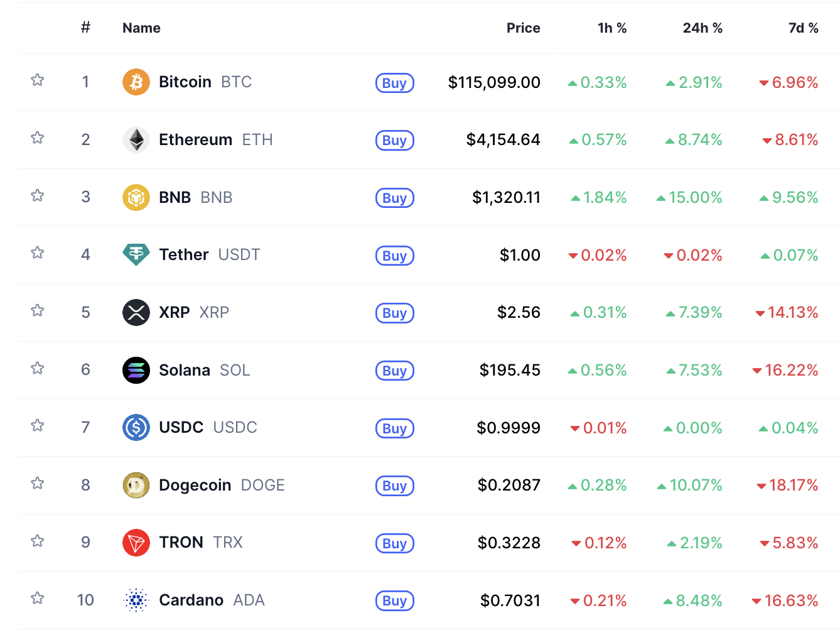Viewport: 840px width, 630px height.
Task: Hit Buy next to Dogecoin
Action: [x=394, y=486]
